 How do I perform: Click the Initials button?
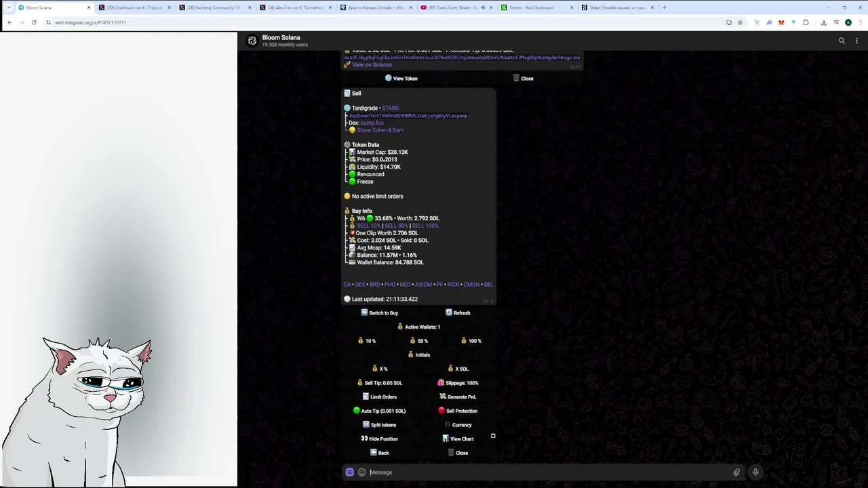(418, 355)
